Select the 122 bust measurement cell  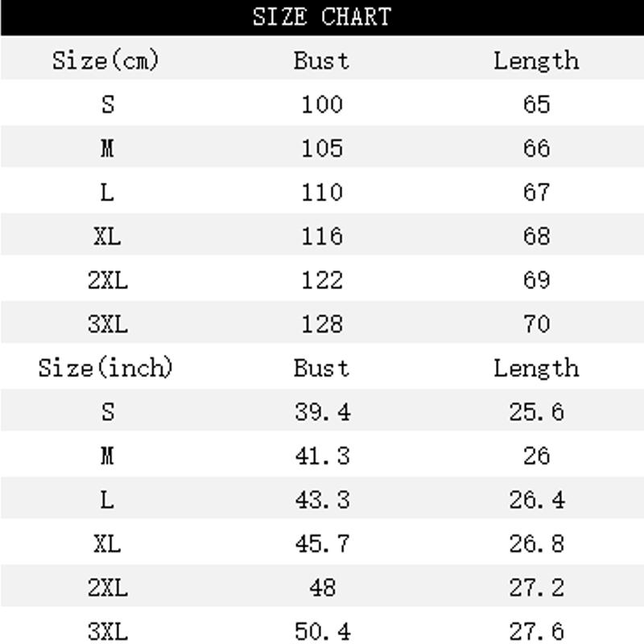321,280
